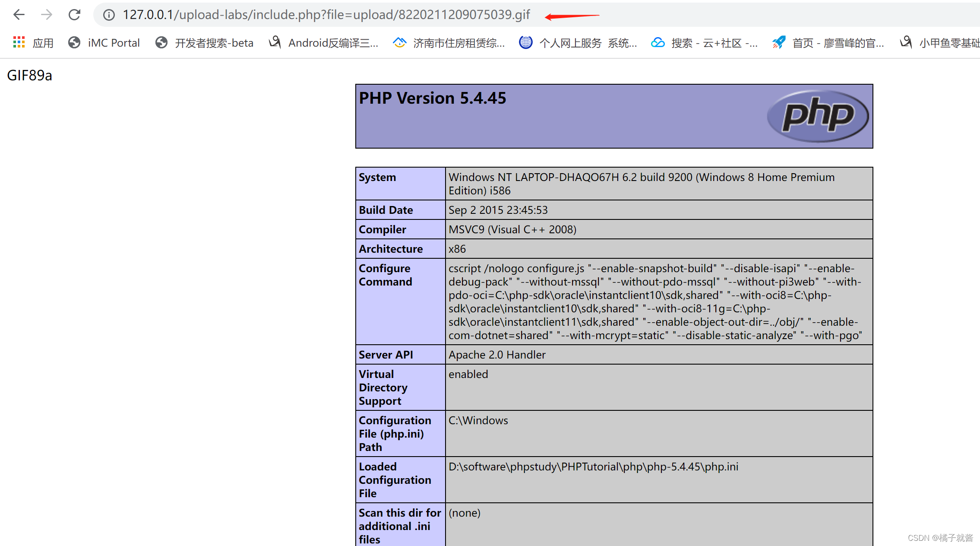Click the URL address bar text

(x=326, y=15)
